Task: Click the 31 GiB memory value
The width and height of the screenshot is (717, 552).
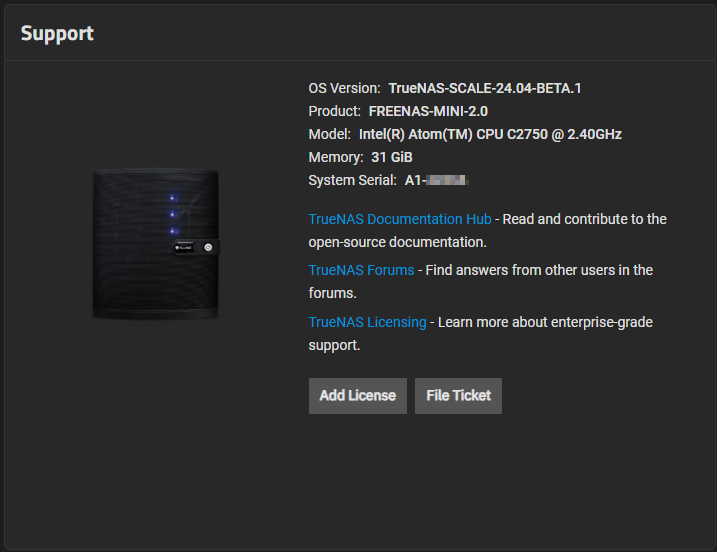Action: tap(392, 157)
